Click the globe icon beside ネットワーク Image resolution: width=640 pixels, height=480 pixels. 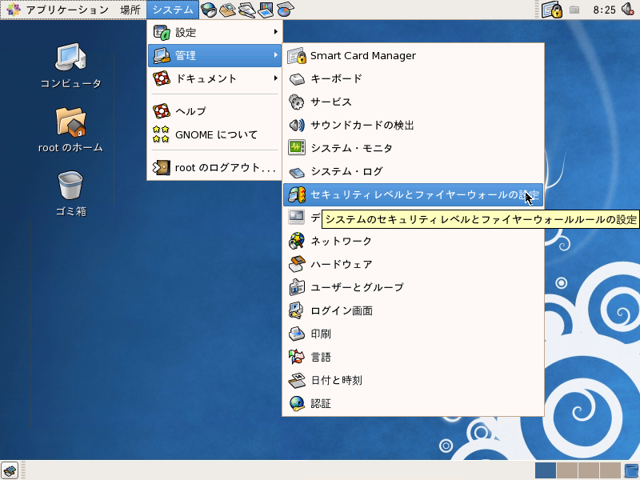[296, 241]
